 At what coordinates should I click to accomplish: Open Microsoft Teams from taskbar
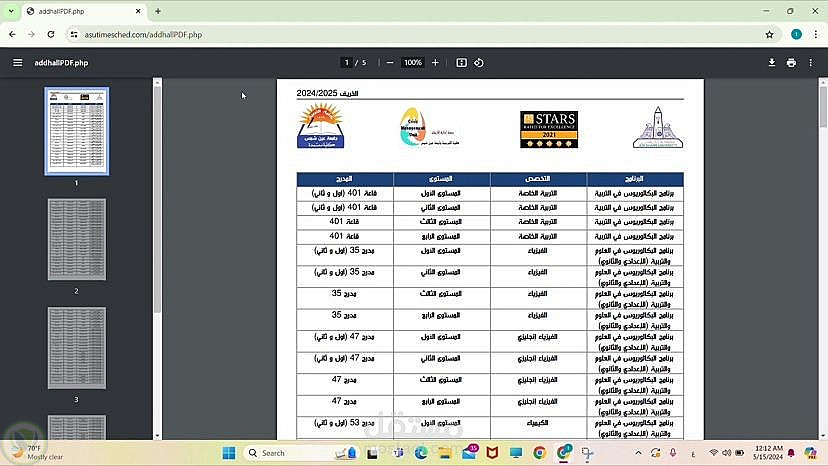point(398,453)
